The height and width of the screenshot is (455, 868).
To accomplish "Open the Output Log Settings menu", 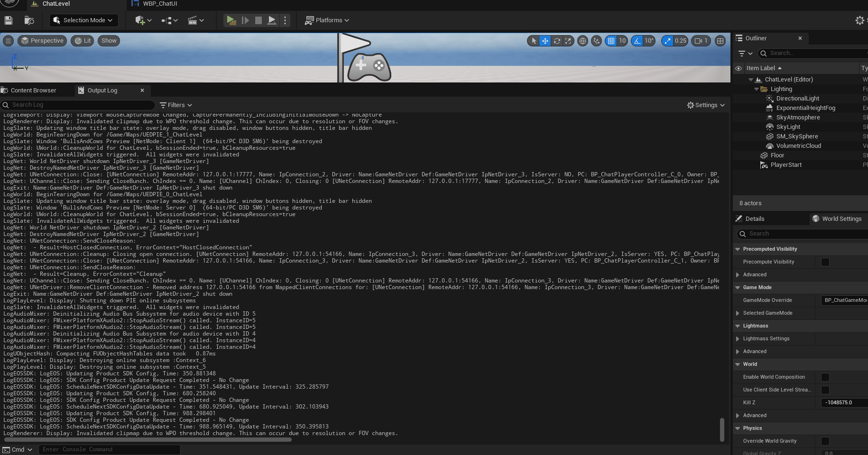I will point(706,105).
